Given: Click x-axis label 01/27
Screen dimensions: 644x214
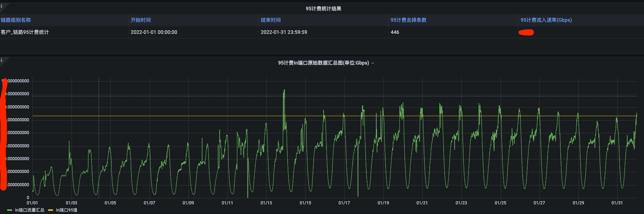Looking at the screenshot, I should click(x=539, y=203).
